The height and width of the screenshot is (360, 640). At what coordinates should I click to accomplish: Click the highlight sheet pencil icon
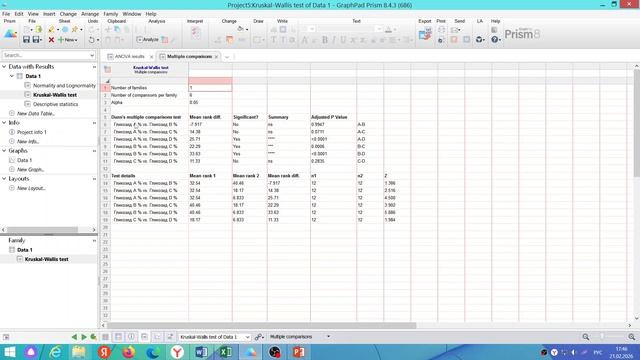point(51,29)
